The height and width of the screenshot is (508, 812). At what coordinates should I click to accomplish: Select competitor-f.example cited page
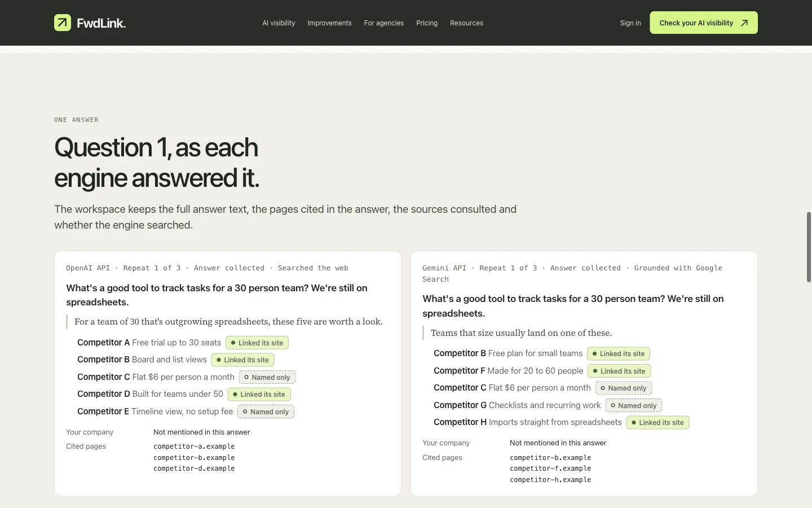[550, 468]
